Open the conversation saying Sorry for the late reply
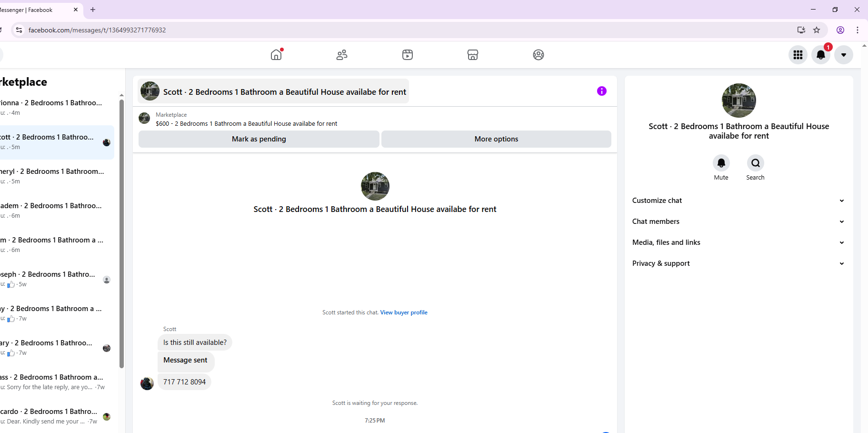Image resolution: width=868 pixels, height=433 pixels. (57, 383)
